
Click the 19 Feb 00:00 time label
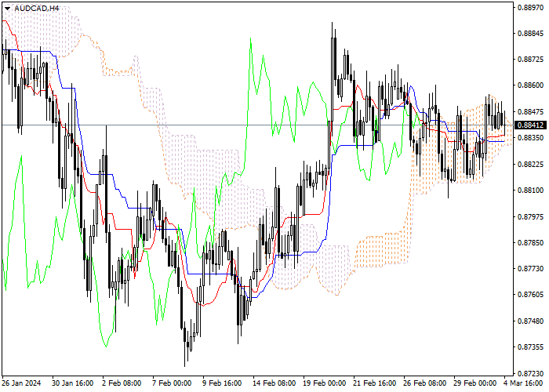[324, 383]
